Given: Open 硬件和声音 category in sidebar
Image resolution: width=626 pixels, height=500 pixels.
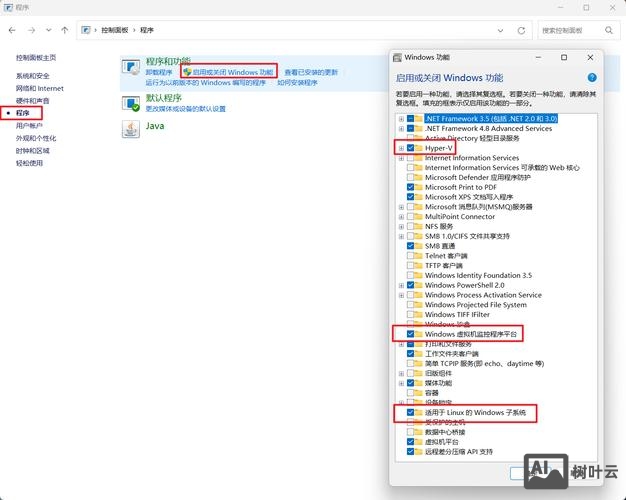Looking at the screenshot, I should [x=33, y=101].
